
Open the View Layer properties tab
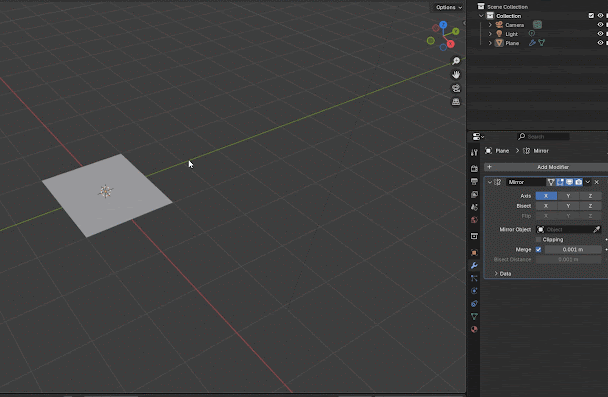474,194
